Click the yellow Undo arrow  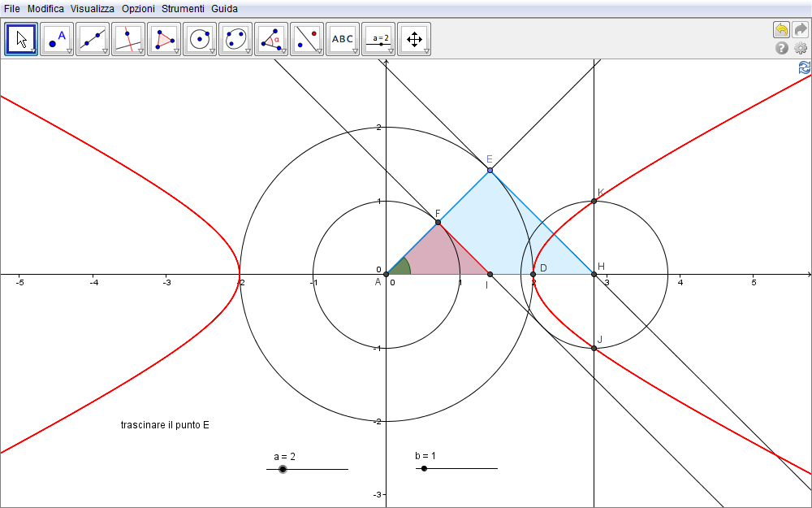click(781, 29)
